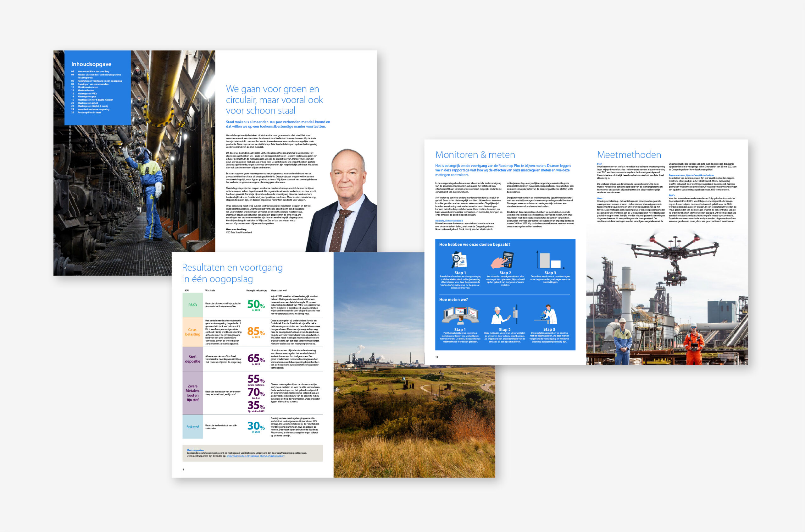This screenshot has height=532, width=805.
Task: Click the bar chart icon above doelen Stap 3
Action: 550,260
